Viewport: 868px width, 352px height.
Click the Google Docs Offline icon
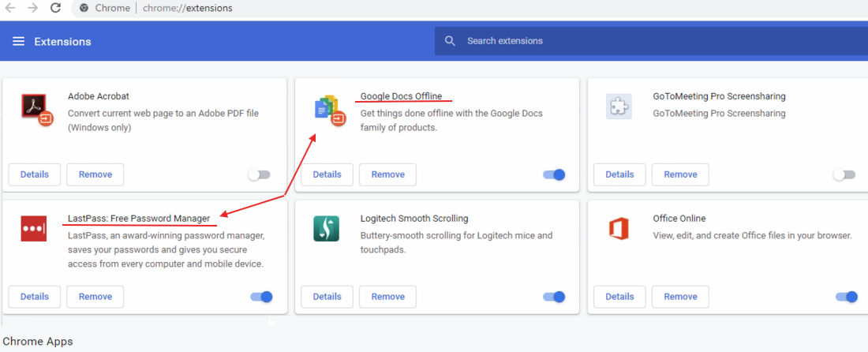coord(329,110)
